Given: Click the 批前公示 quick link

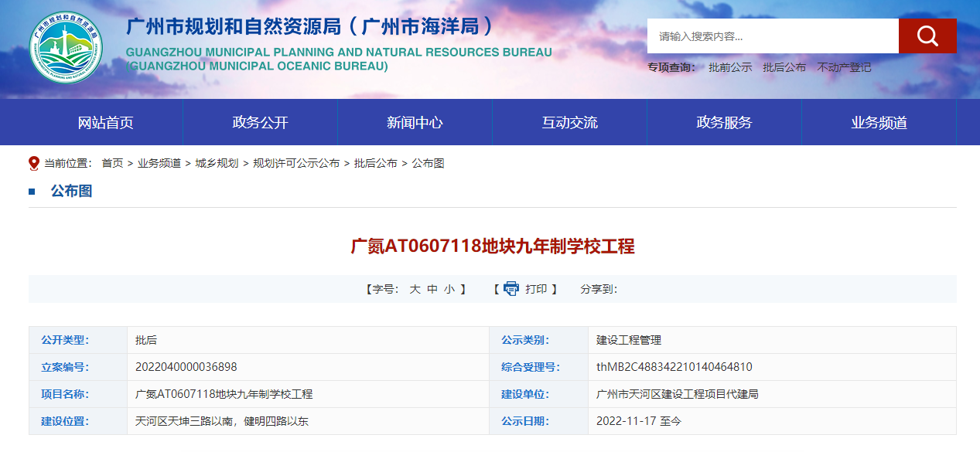Looking at the screenshot, I should (729, 67).
